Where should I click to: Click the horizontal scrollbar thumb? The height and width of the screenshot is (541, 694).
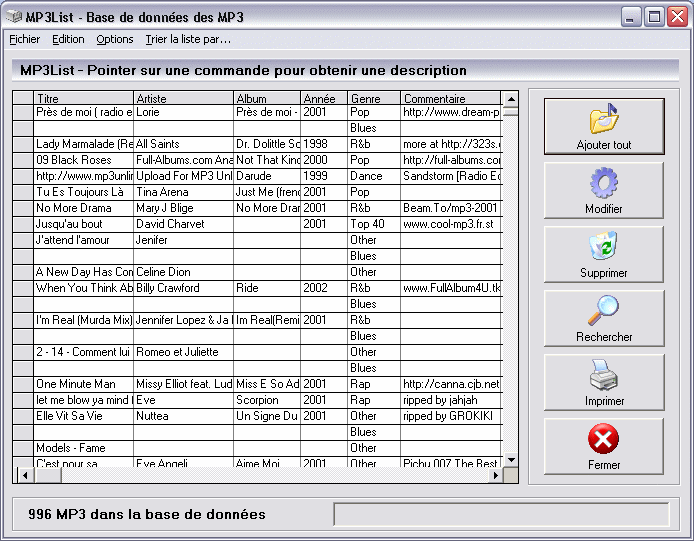click(47, 475)
